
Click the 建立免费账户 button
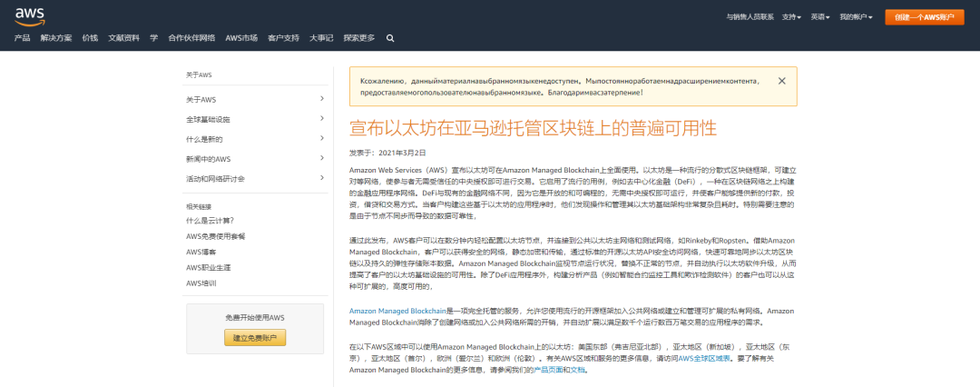(x=255, y=338)
